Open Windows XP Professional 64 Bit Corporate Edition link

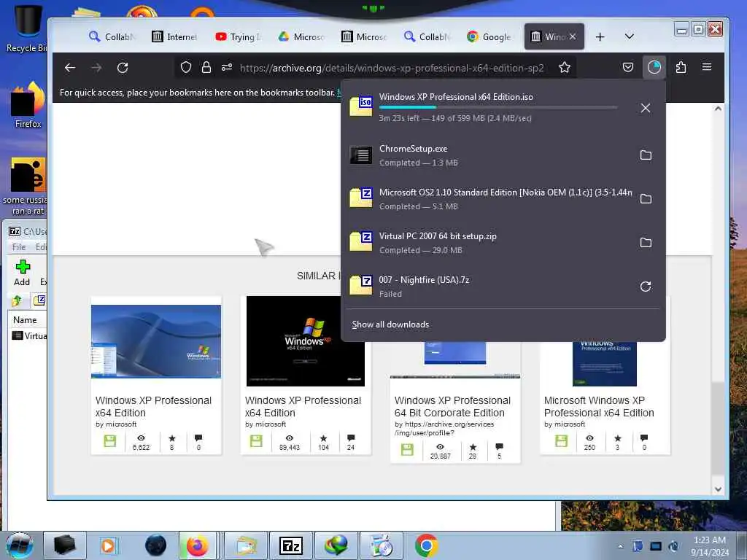point(452,407)
